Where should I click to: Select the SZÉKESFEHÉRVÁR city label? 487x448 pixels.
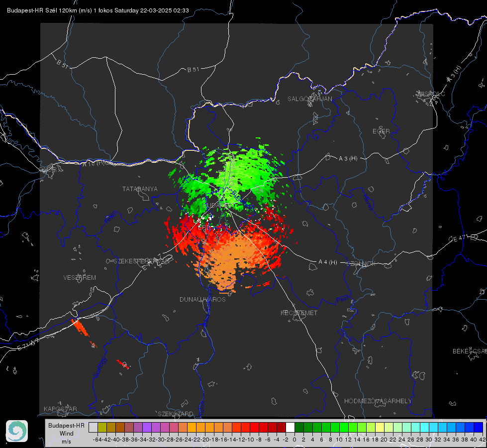click(143, 261)
